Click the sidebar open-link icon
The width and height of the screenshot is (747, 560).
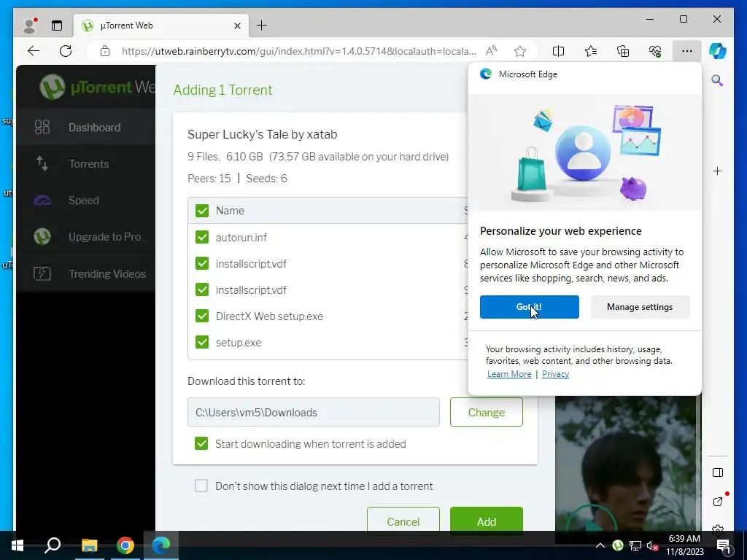[x=718, y=502]
